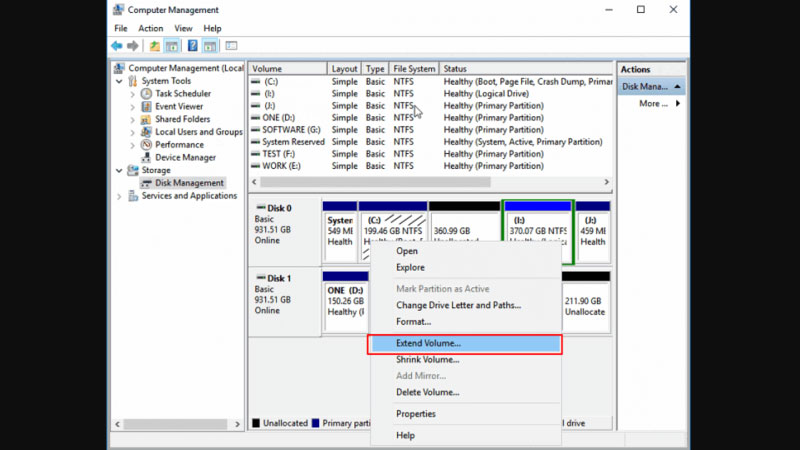Open the File menu
Screen dimensions: 800x450
click(121, 29)
